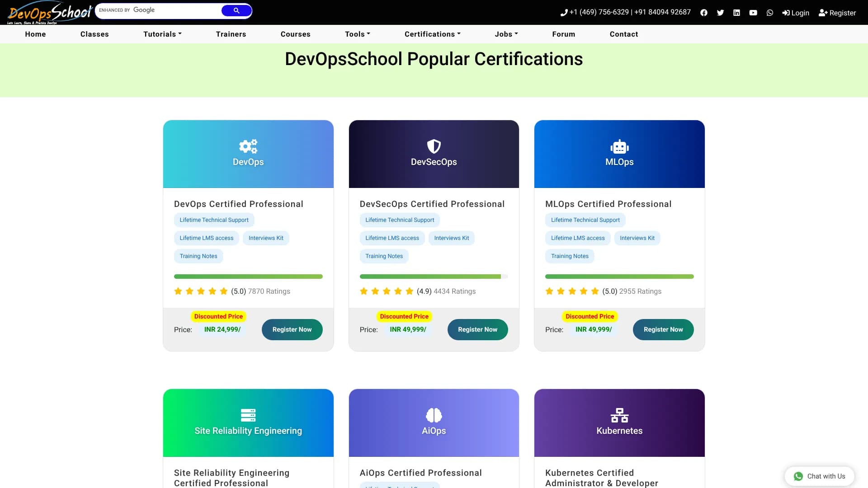Viewport: 868px width, 488px height.
Task: Open the Trainers menu item
Action: pos(231,34)
